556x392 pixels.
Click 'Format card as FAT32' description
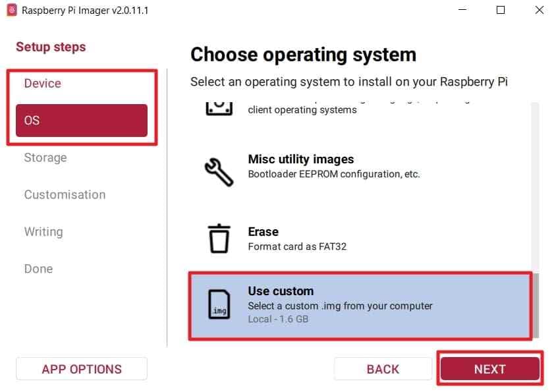point(297,246)
